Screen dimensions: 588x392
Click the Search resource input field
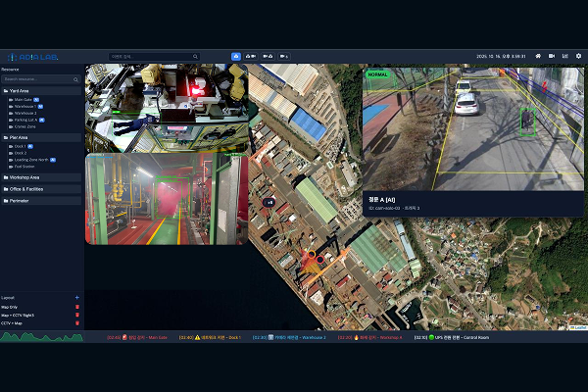(x=39, y=78)
